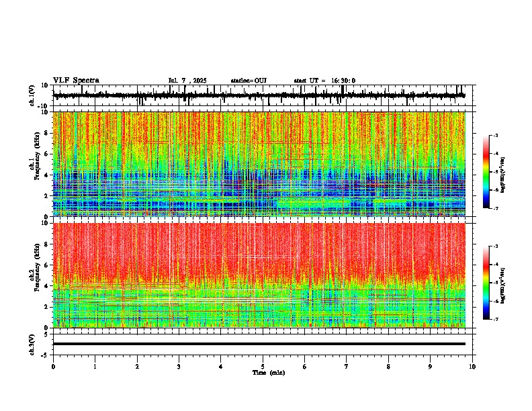This screenshot has height=411, width=532.
Task: Click time axis tick label "8"
Action: point(388,367)
